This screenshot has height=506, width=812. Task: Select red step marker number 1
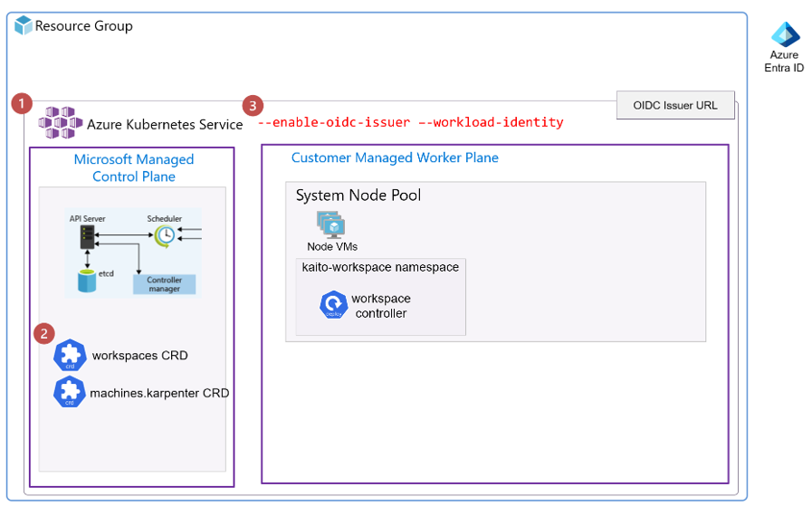[23, 103]
